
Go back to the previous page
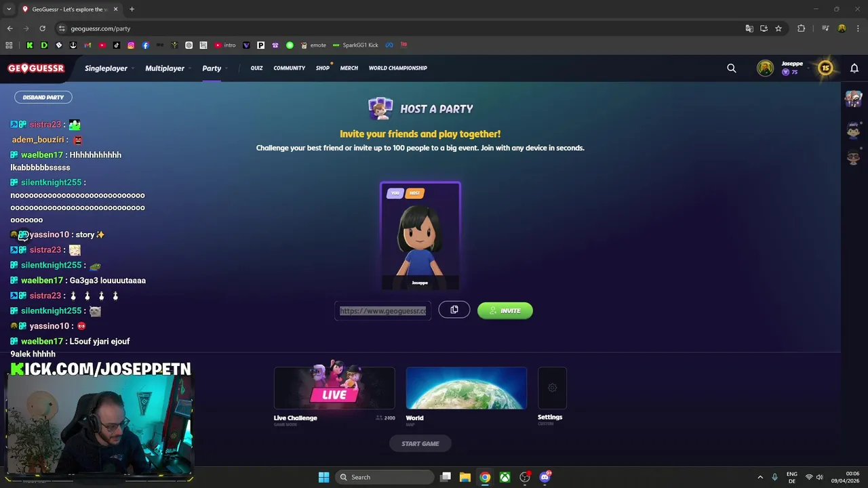(x=9, y=28)
